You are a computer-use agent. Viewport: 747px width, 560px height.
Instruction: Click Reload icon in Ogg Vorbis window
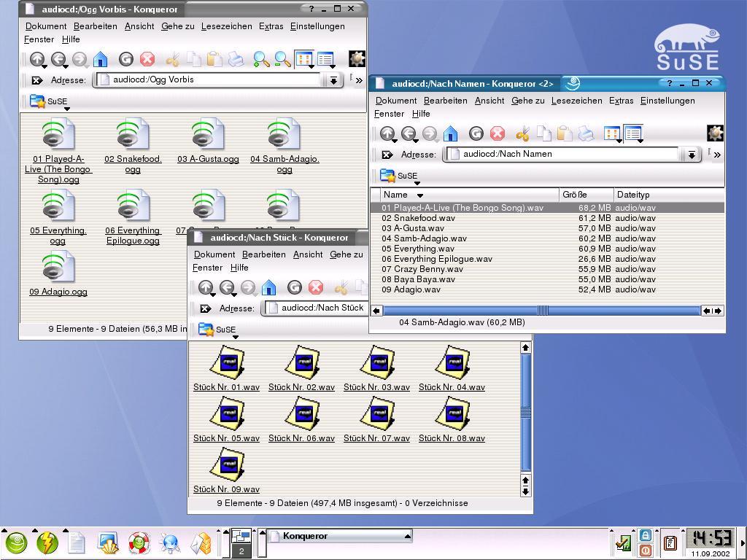tap(125, 59)
